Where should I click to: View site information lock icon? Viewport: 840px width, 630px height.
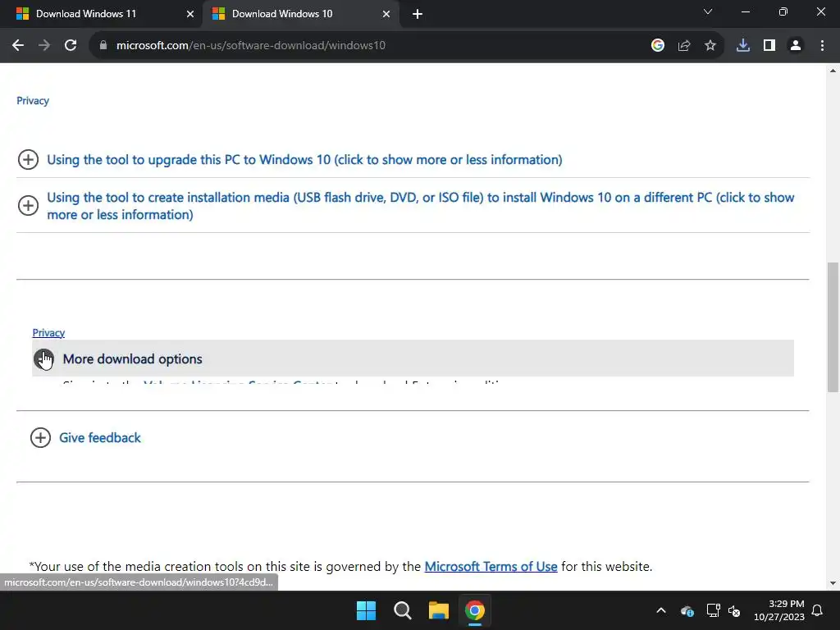103,46
